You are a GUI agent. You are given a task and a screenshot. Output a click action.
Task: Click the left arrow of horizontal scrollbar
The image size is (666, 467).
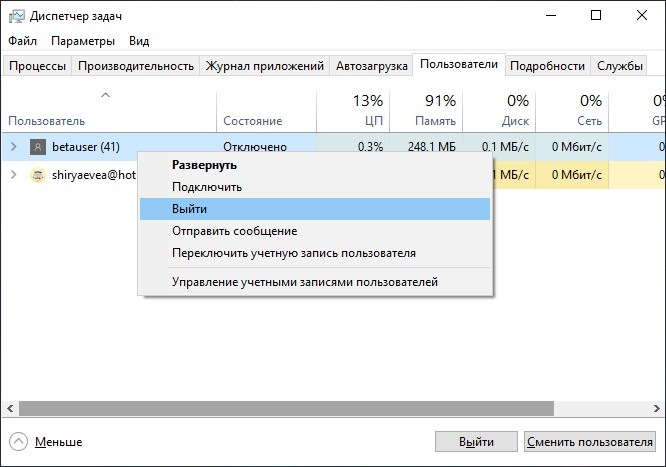[10, 409]
